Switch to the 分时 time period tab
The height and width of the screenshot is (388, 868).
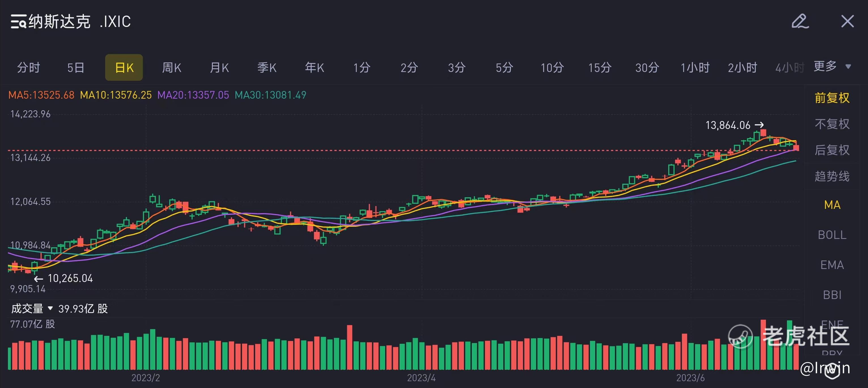[29, 67]
